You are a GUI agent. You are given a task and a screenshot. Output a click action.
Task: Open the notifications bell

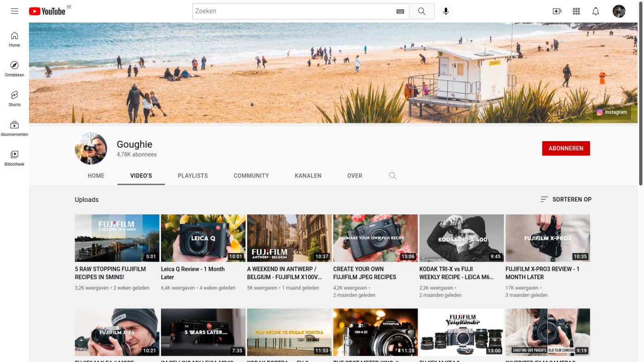[x=596, y=11]
